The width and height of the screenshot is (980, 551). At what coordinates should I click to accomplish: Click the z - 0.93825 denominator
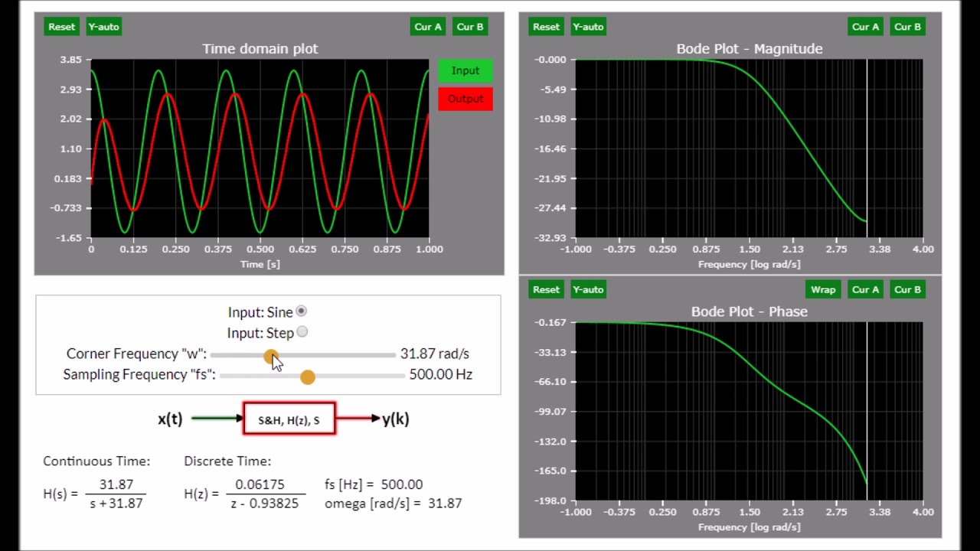(265, 504)
